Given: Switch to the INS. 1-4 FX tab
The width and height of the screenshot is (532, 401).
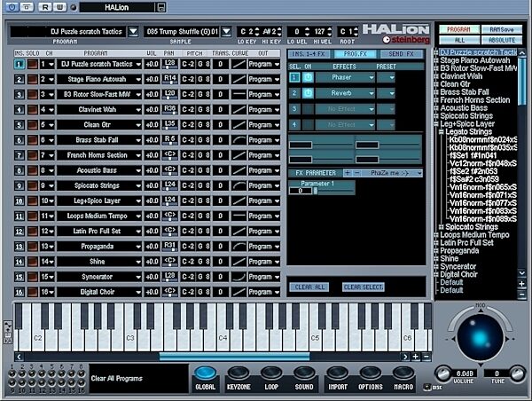Looking at the screenshot, I should [x=308, y=54].
